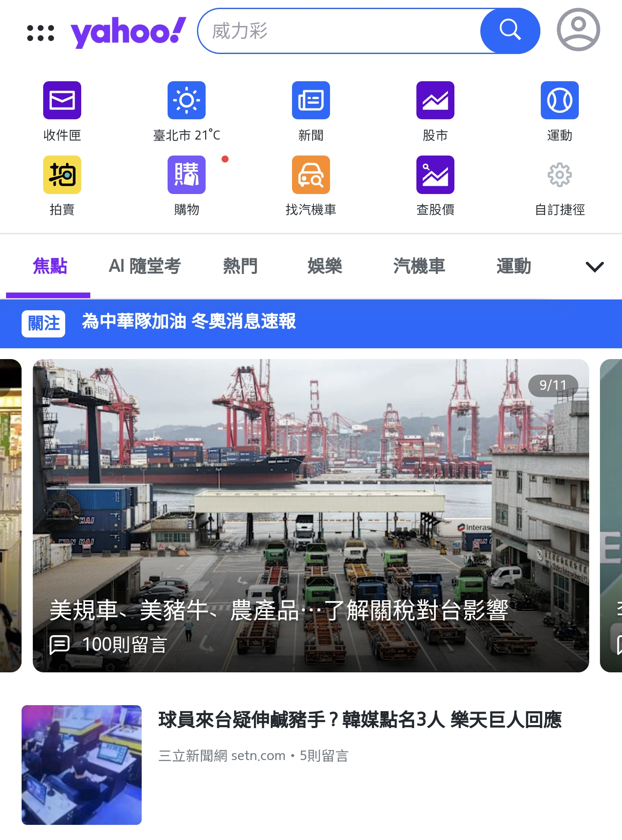Open the apps grid menu icon
The image size is (622, 840).
pyautogui.click(x=41, y=33)
